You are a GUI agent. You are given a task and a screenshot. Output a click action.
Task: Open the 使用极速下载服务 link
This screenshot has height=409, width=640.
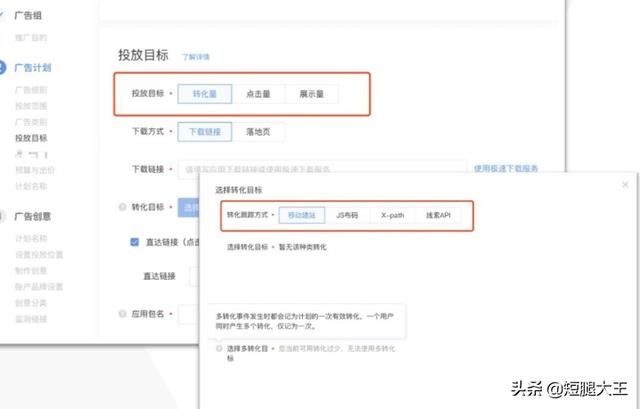pyautogui.click(x=506, y=168)
